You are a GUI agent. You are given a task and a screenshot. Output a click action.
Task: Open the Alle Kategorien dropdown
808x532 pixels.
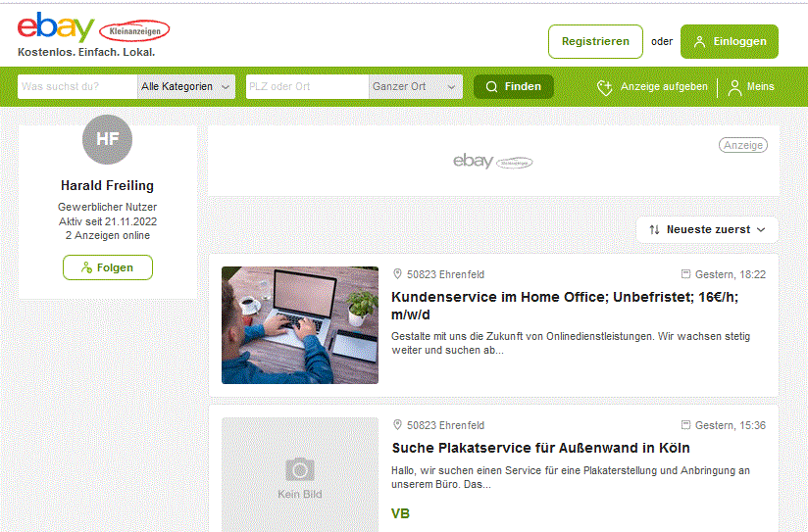coord(186,86)
